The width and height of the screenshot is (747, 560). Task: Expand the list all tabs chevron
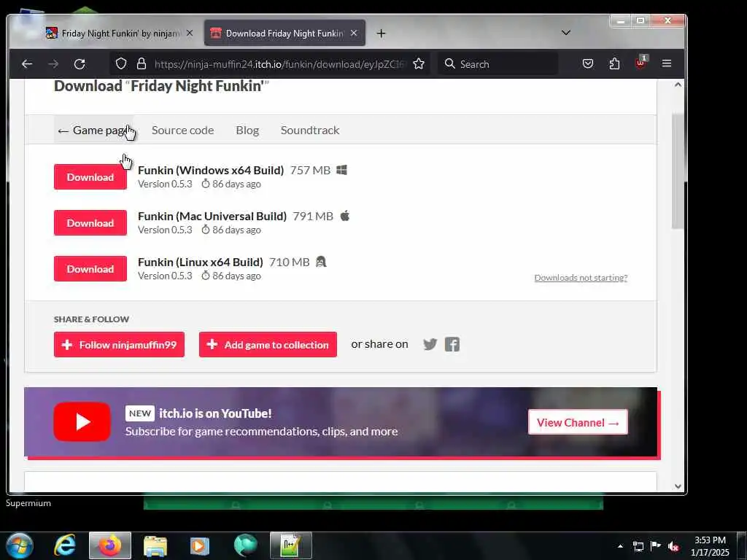pos(566,33)
